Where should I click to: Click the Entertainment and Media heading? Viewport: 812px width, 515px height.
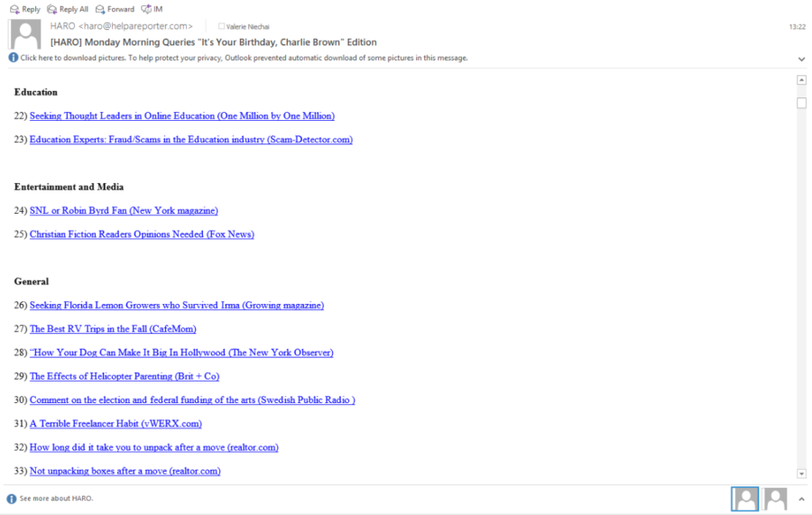(x=69, y=187)
